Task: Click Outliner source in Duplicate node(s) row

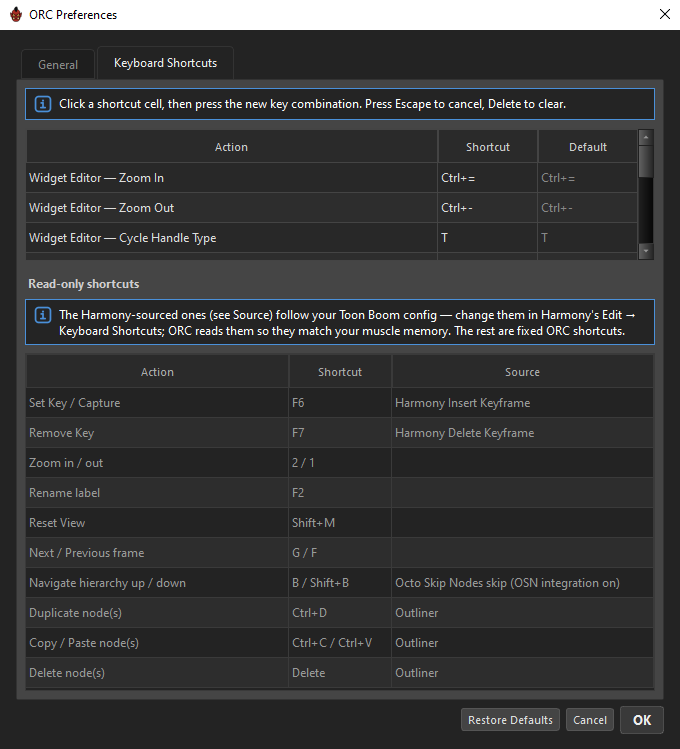Action: pyautogui.click(x=522, y=613)
